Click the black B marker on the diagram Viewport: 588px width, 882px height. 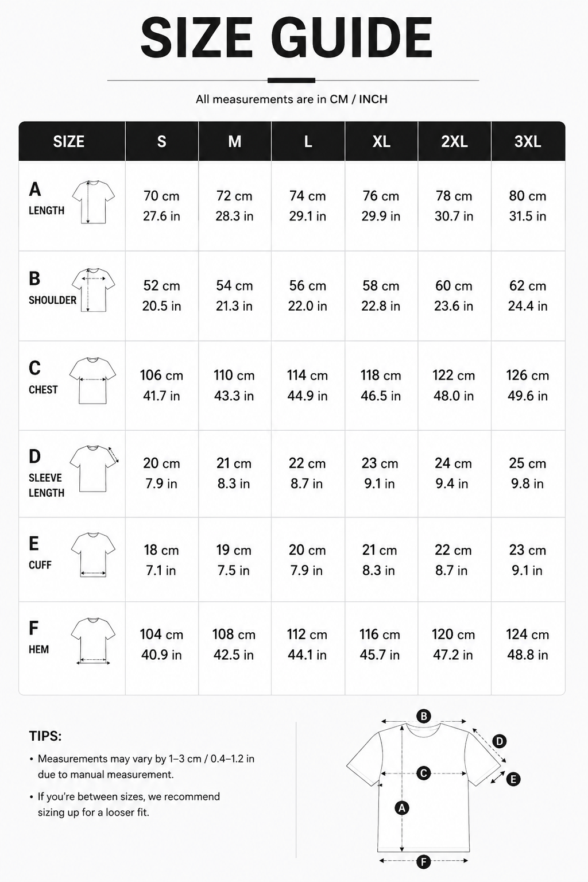click(x=423, y=716)
